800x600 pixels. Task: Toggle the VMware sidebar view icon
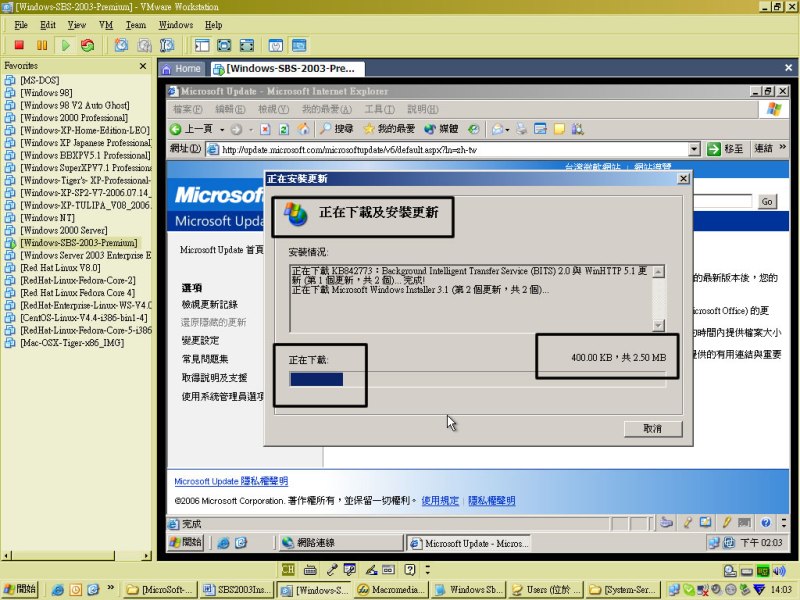pos(202,45)
